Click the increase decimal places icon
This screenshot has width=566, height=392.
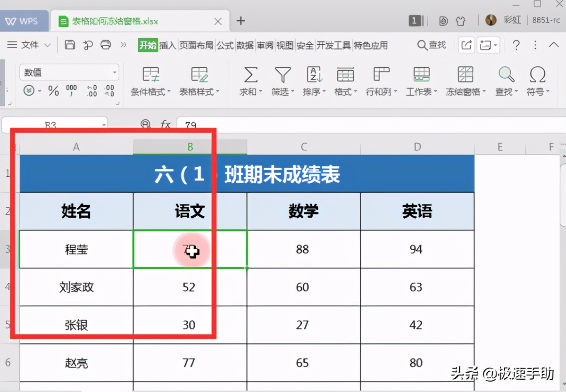coord(92,90)
